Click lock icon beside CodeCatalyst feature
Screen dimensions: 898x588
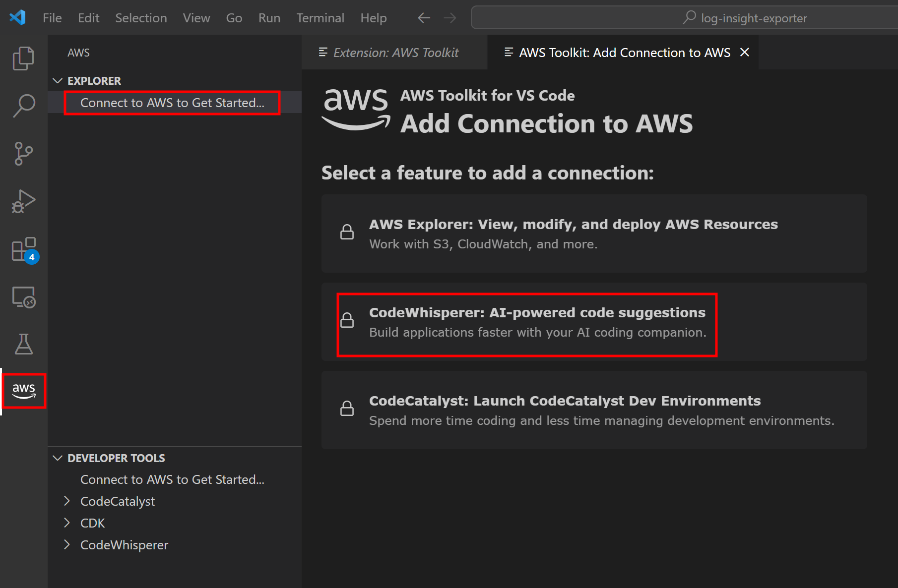(347, 408)
